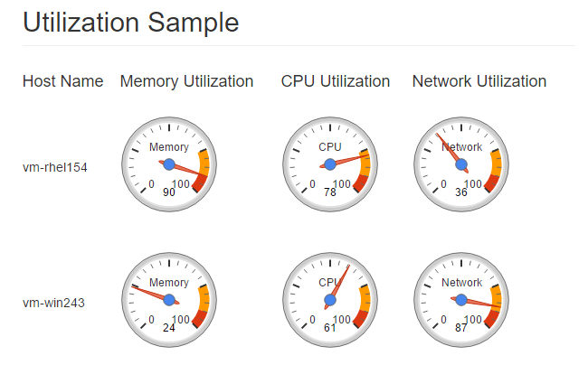The image size is (588, 365).
Task: Open the CPU gauge for vm-win243
Action: [329, 300]
